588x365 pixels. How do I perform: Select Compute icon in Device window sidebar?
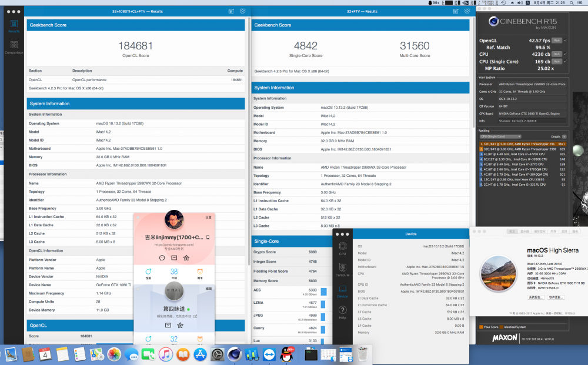pyautogui.click(x=342, y=270)
